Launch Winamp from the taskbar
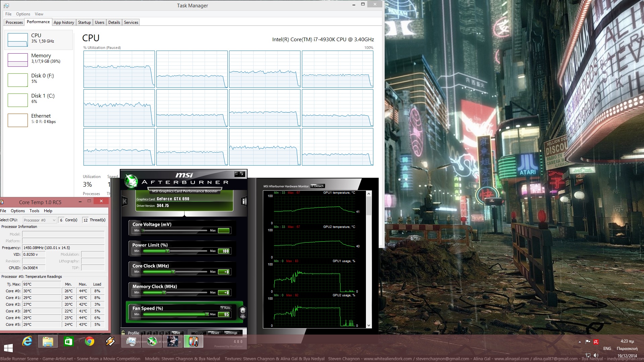 [110, 342]
